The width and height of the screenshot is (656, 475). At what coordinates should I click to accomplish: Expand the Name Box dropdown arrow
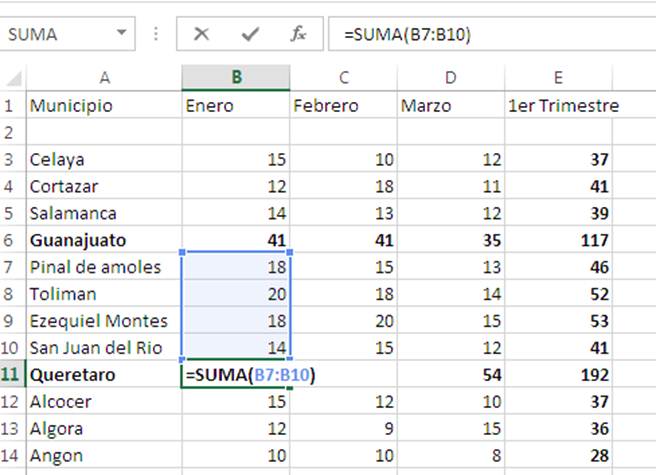pos(122,34)
